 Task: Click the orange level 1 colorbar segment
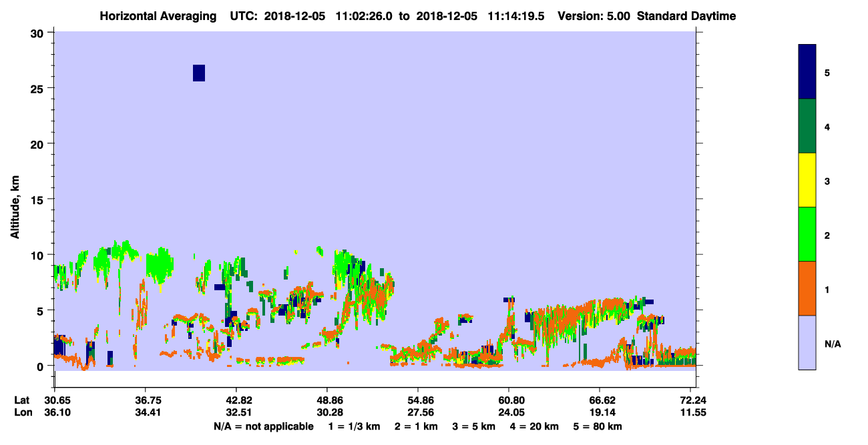click(x=807, y=288)
